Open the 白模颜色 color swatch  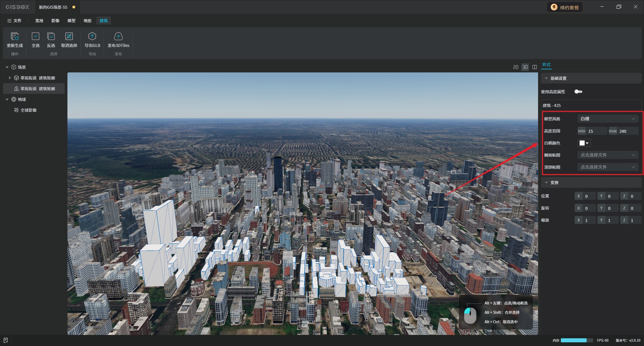coord(584,143)
